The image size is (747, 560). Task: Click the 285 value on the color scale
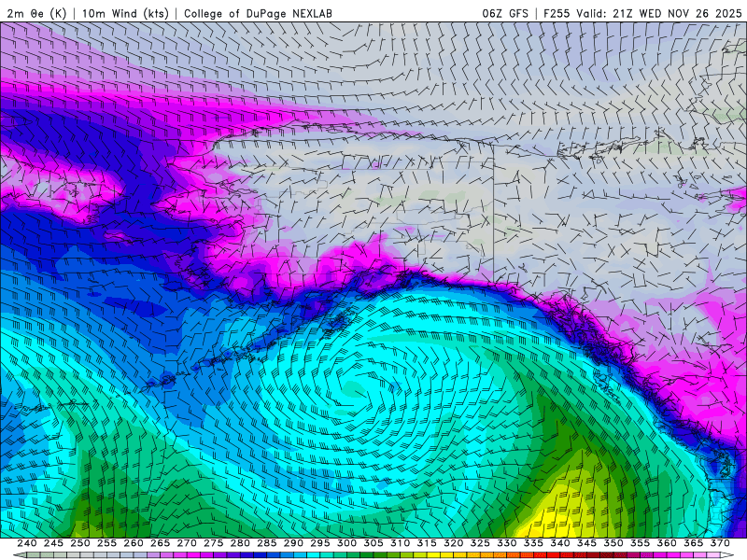(267, 543)
